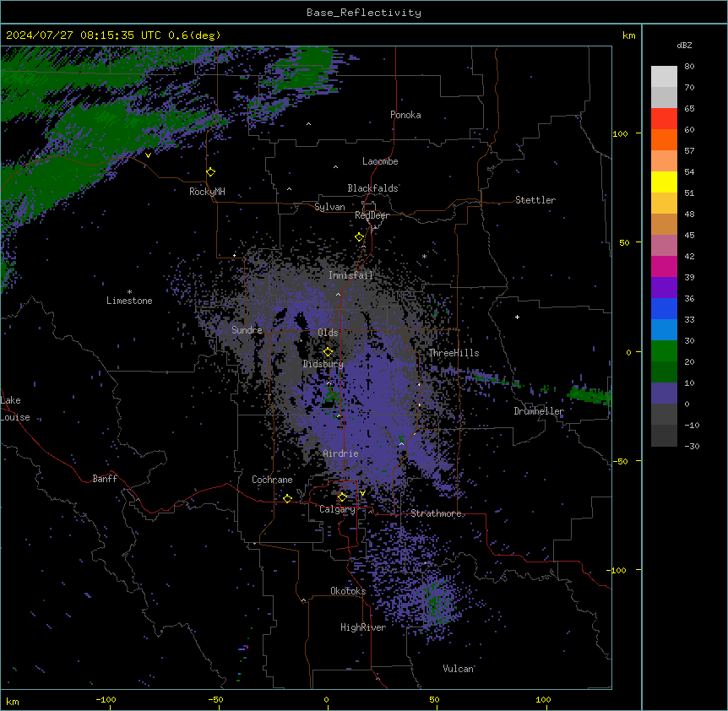Click the white caret marker west of Okotoks
728x711 pixels.
304,600
